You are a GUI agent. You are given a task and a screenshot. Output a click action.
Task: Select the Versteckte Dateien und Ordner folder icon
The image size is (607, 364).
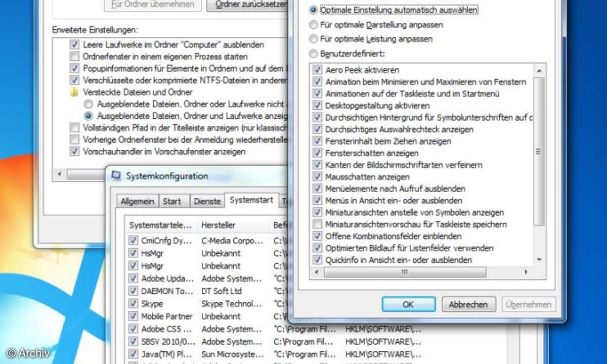coord(74,92)
